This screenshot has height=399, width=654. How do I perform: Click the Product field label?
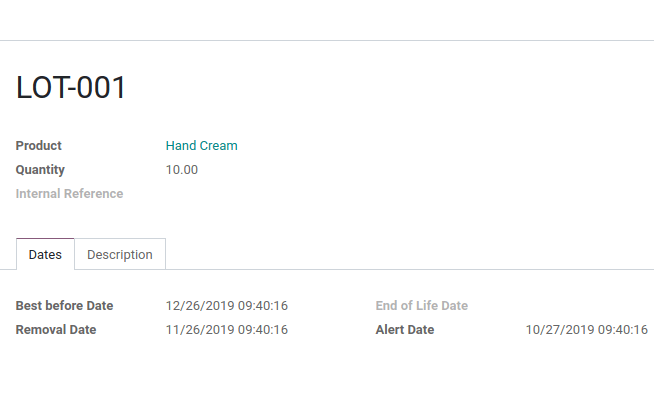(38, 146)
